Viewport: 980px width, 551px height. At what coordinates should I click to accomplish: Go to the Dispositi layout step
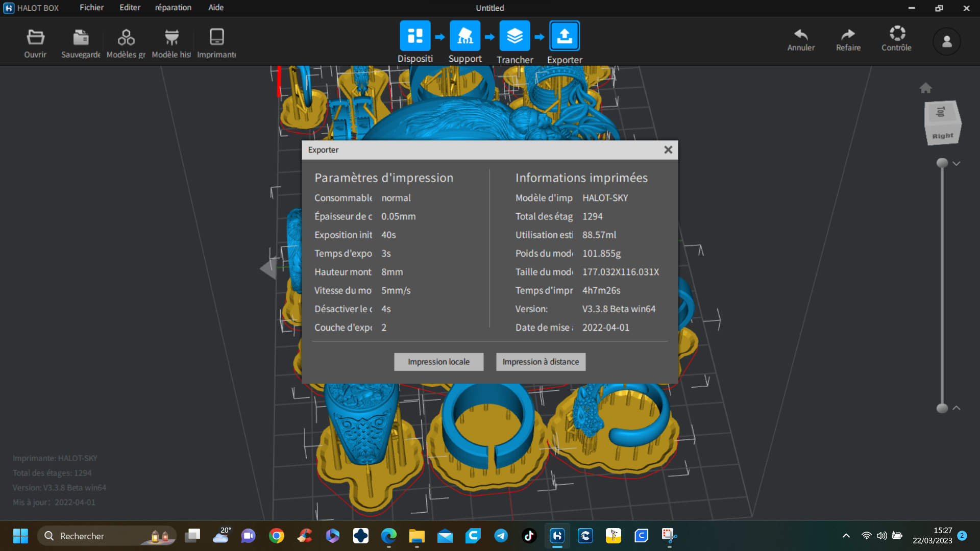click(x=415, y=36)
